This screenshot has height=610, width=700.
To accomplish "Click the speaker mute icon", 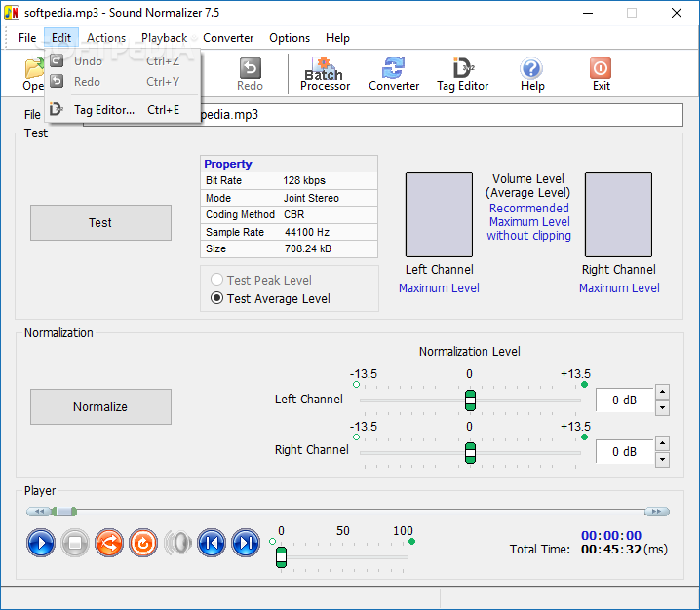I will (x=177, y=543).
